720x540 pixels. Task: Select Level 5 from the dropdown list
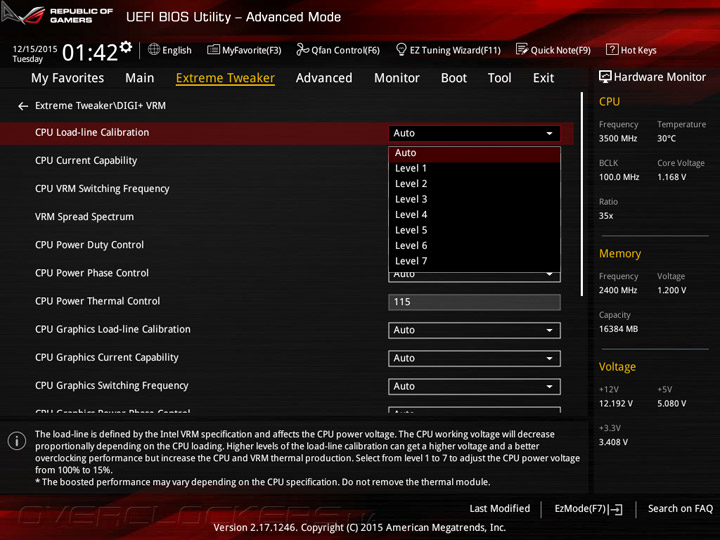(474, 230)
